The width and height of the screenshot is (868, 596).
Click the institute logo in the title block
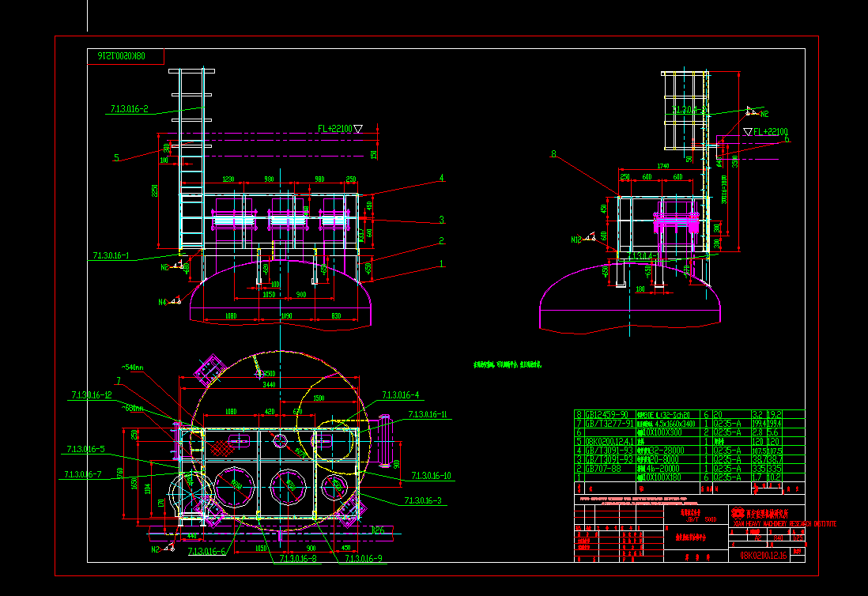tap(738, 513)
